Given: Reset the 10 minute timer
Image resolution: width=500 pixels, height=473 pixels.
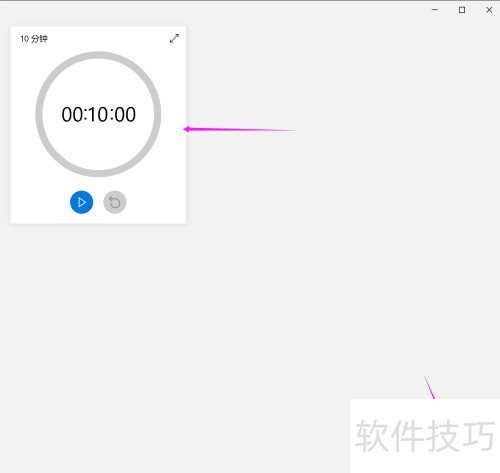Looking at the screenshot, I should point(115,202).
